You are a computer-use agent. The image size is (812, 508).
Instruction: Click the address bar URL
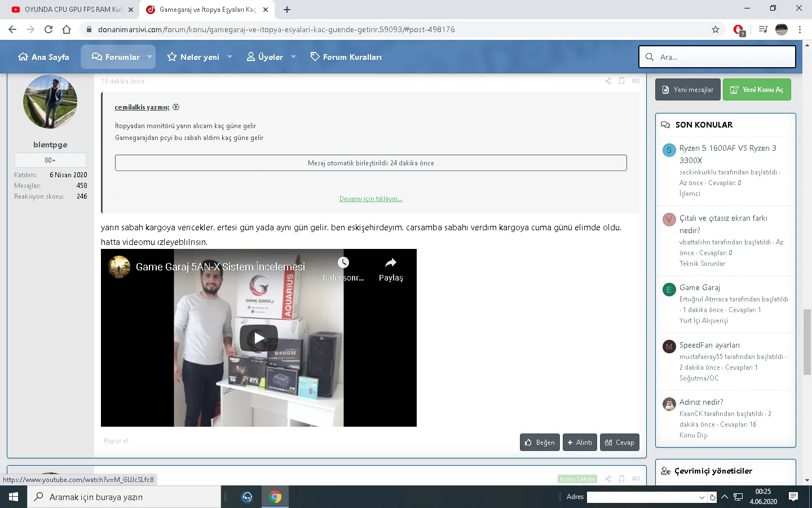click(276, 29)
